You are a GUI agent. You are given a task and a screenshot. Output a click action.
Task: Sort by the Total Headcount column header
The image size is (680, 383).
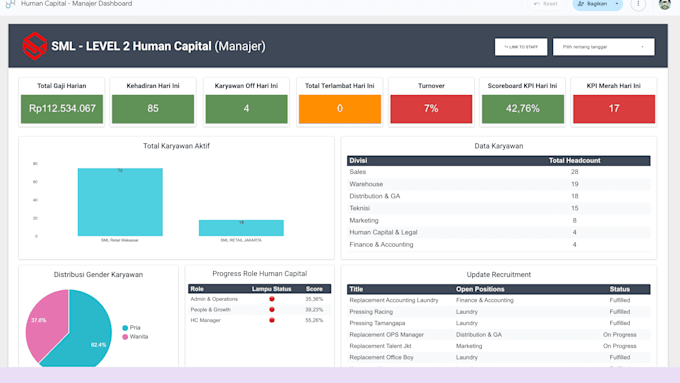pyautogui.click(x=575, y=160)
